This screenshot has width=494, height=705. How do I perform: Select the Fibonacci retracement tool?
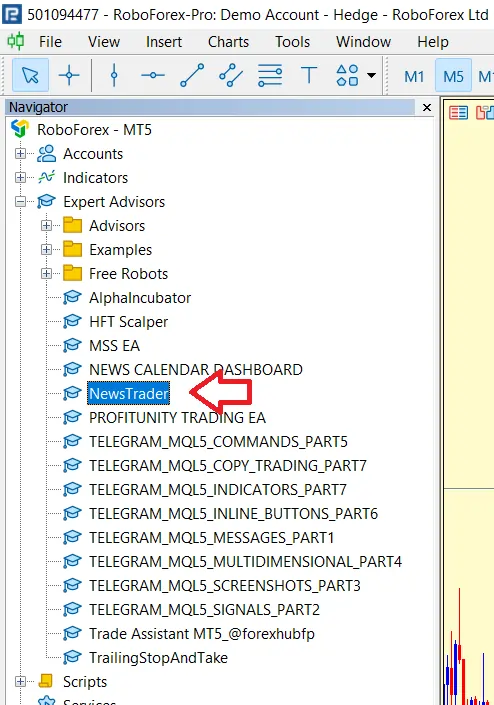[x=270, y=75]
